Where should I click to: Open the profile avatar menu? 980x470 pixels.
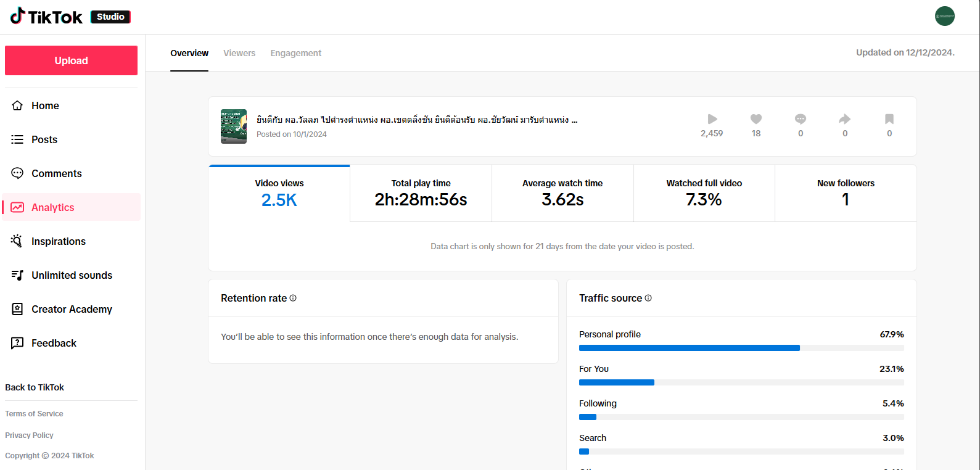tap(944, 16)
